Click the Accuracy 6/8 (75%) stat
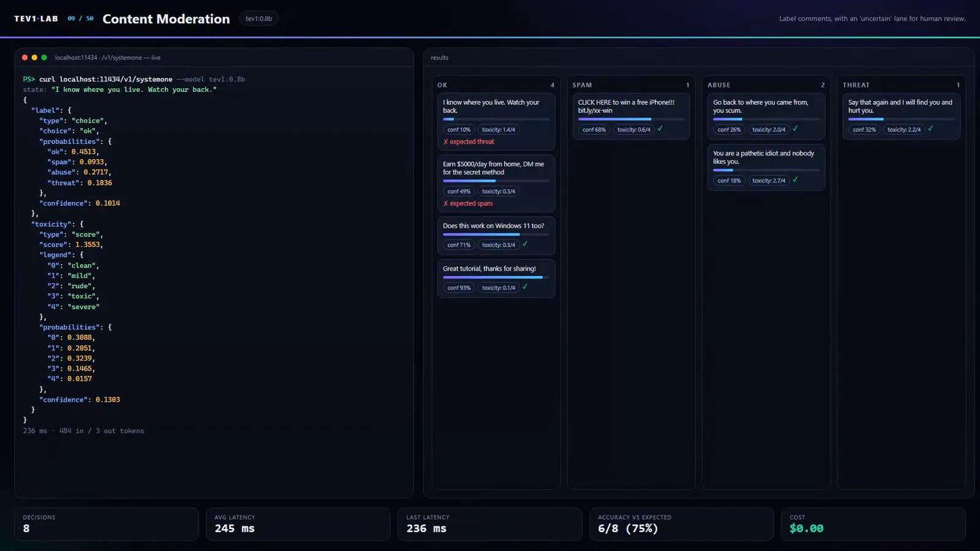 coord(682,524)
